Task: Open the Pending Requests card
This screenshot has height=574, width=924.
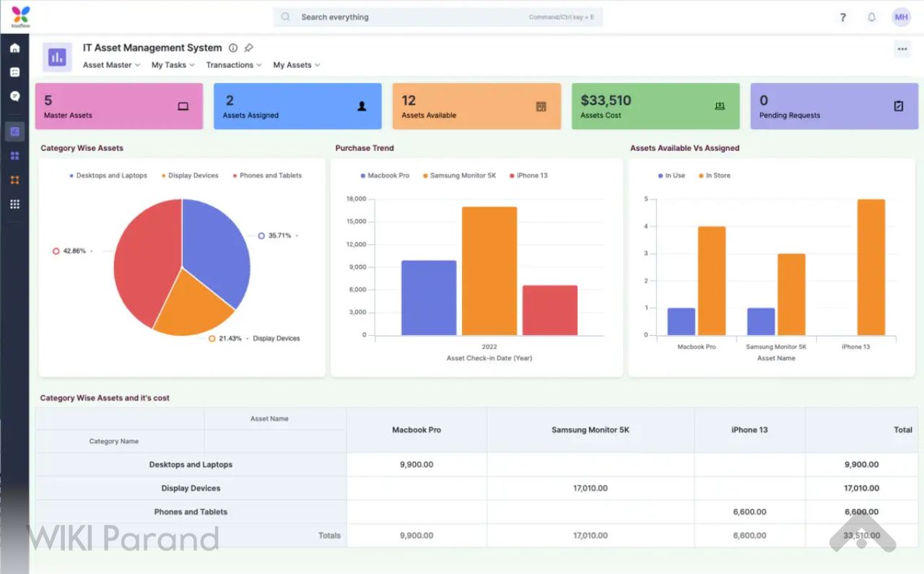Action: (834, 106)
